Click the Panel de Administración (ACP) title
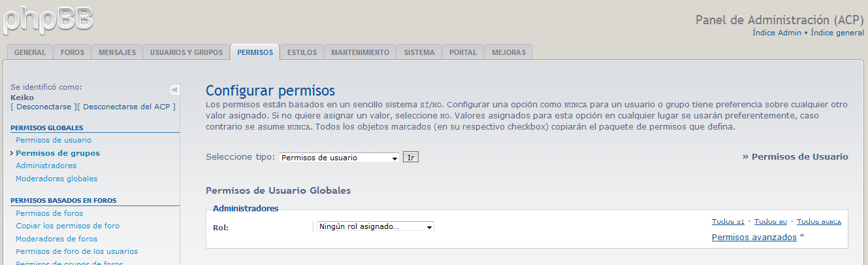 tap(780, 20)
